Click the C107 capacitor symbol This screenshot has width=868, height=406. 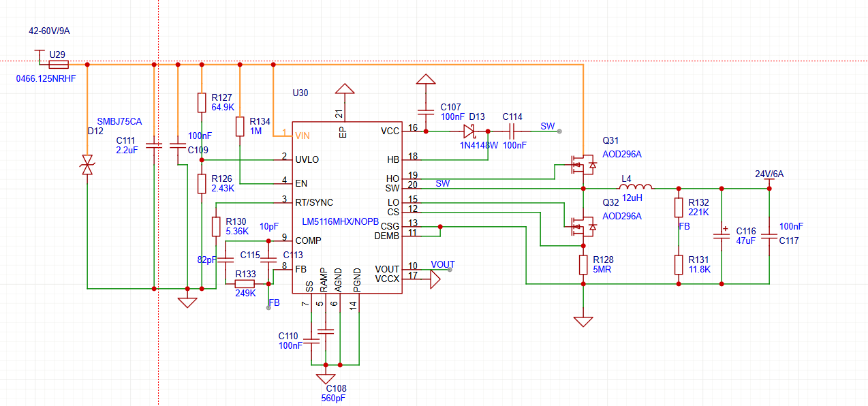coord(426,111)
